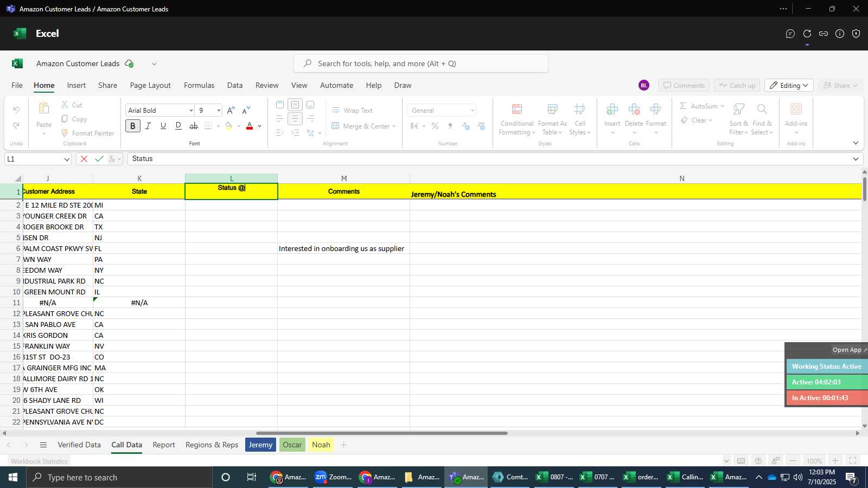This screenshot has width=868, height=488.
Task: Click the Share button
Action: 840,86
